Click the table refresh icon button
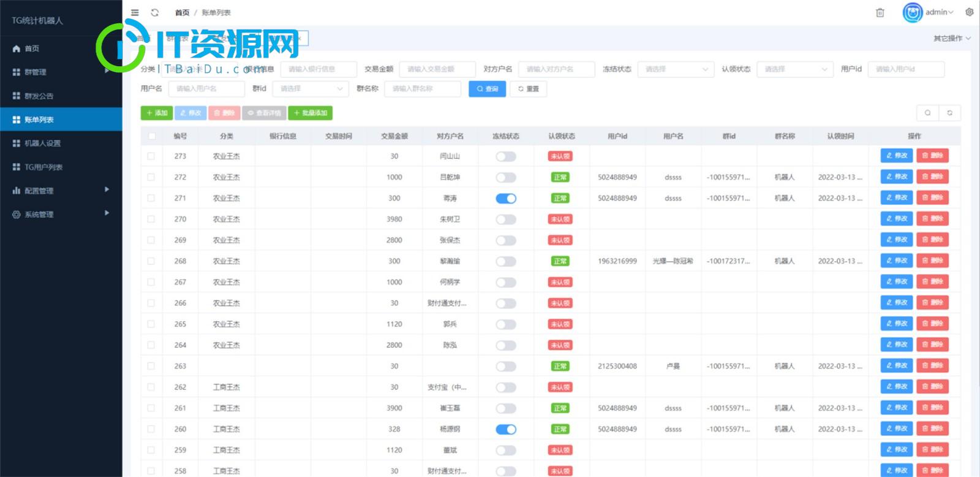This screenshot has height=477, width=980. [950, 113]
